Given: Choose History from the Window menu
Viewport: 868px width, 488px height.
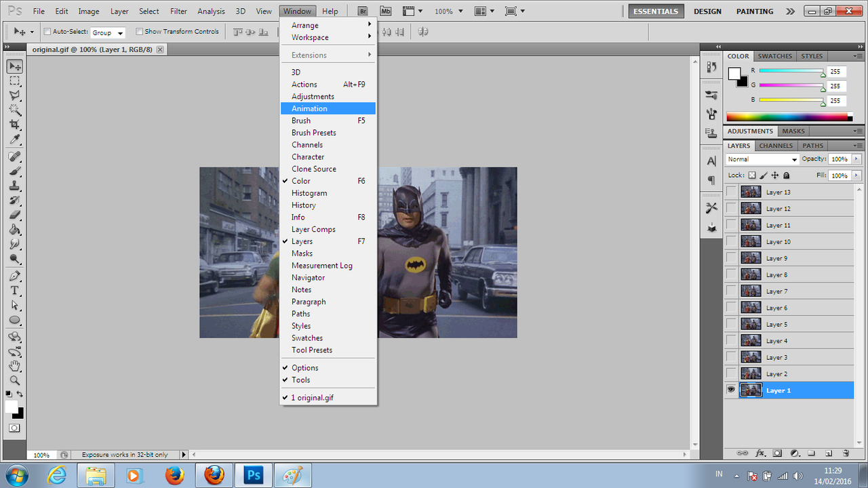Looking at the screenshot, I should [x=328, y=205].
